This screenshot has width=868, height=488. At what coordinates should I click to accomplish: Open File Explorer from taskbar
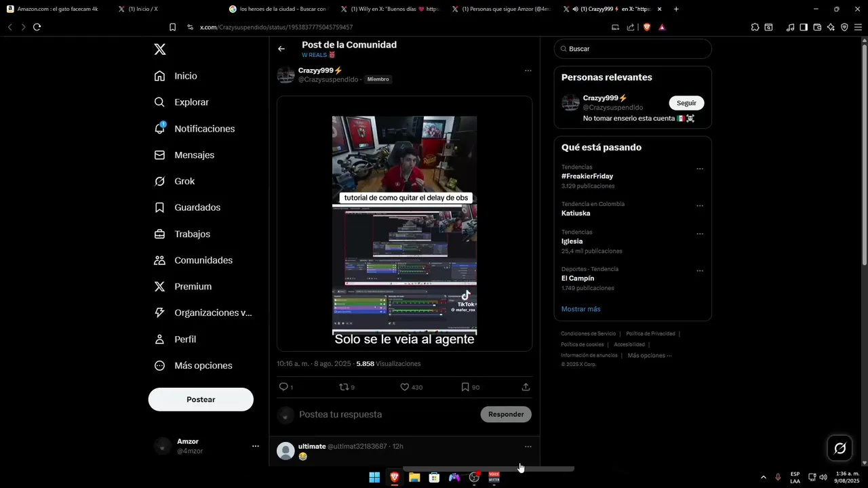[414, 477]
